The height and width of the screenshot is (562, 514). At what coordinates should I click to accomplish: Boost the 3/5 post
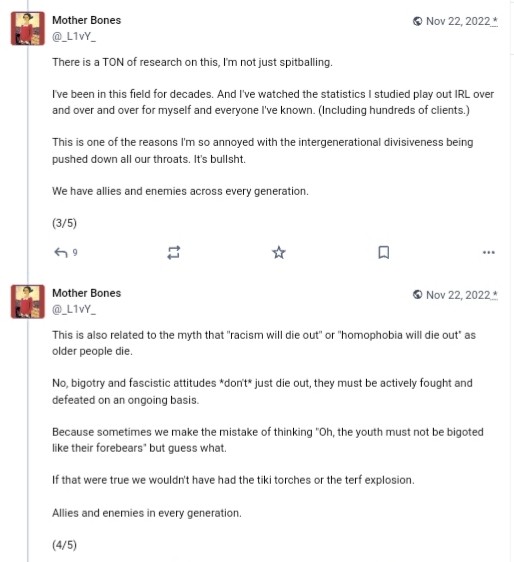(174, 253)
